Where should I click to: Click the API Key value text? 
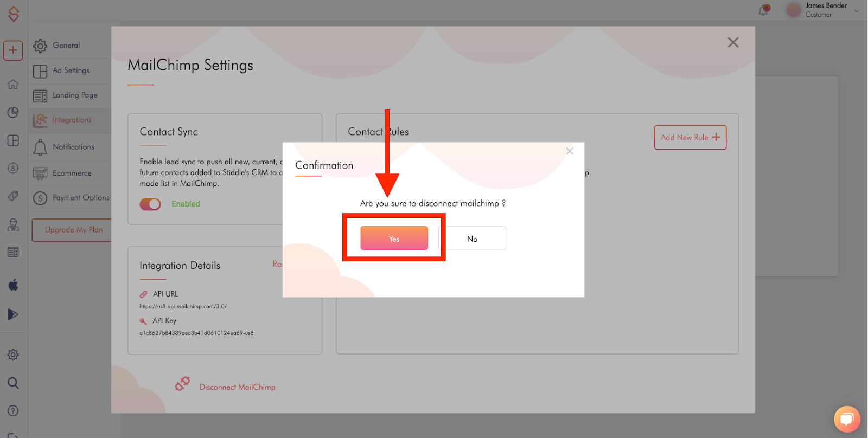pyautogui.click(x=196, y=333)
